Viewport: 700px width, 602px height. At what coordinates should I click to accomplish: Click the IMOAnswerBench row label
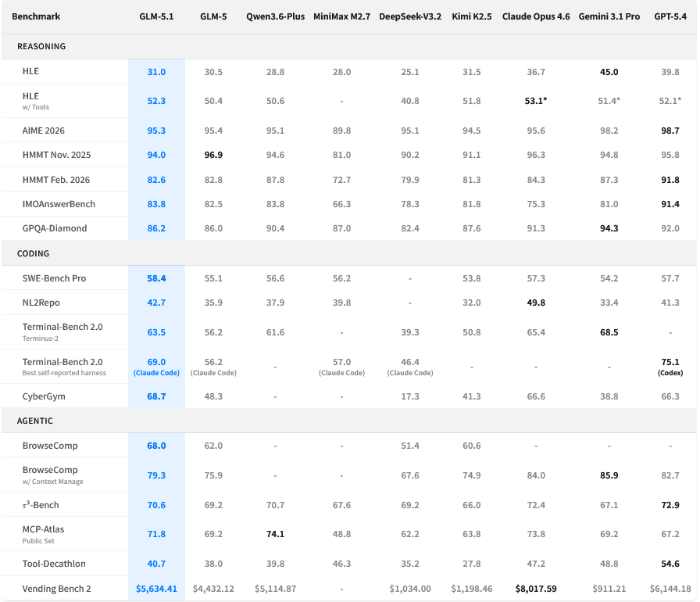point(59,204)
